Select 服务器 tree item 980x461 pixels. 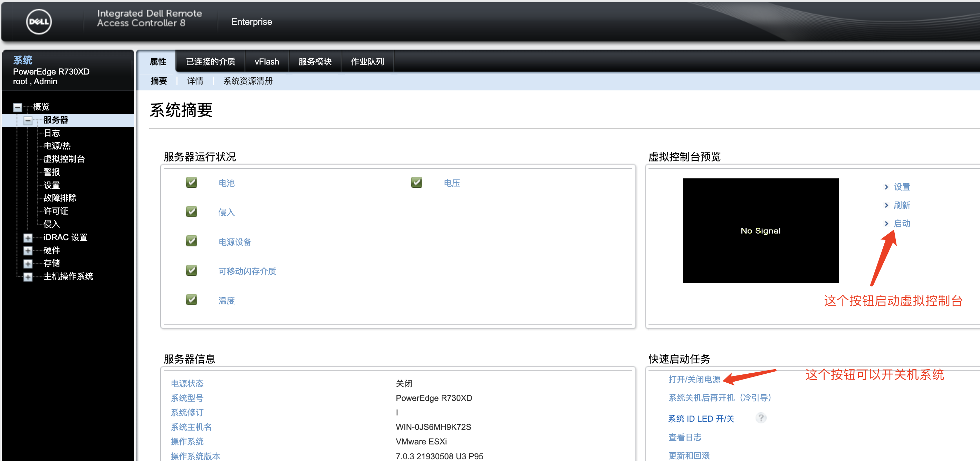[56, 120]
